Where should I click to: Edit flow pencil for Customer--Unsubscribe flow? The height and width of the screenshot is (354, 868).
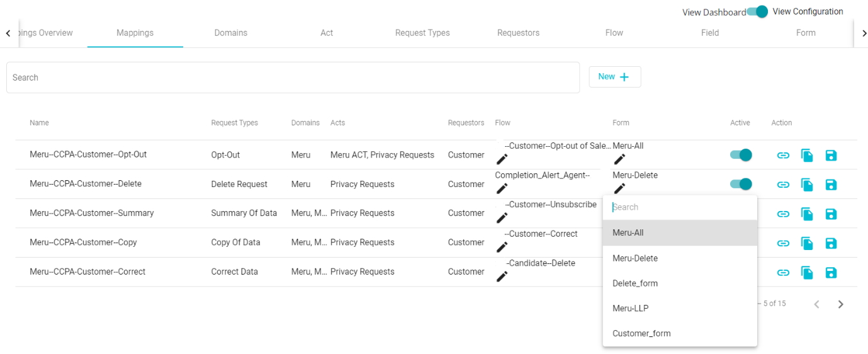pyautogui.click(x=502, y=217)
